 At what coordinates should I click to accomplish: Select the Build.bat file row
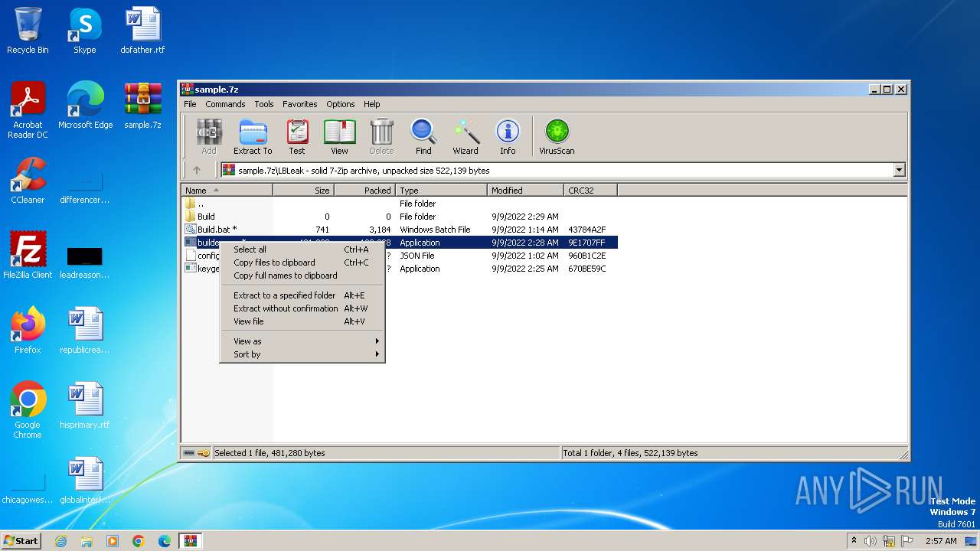400,230
